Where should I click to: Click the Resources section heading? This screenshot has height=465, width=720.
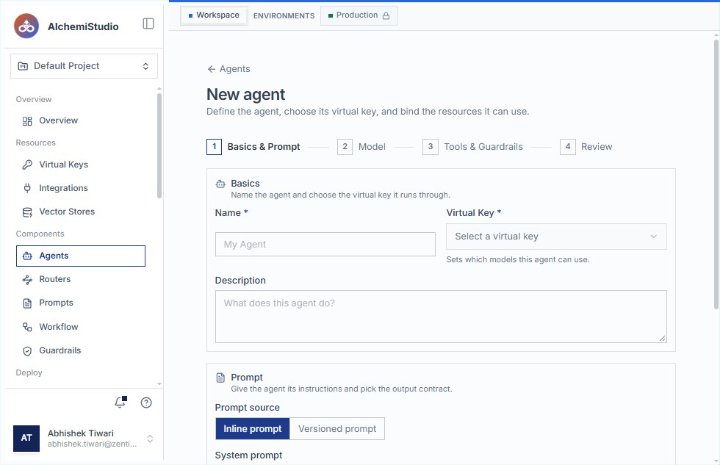coord(35,143)
